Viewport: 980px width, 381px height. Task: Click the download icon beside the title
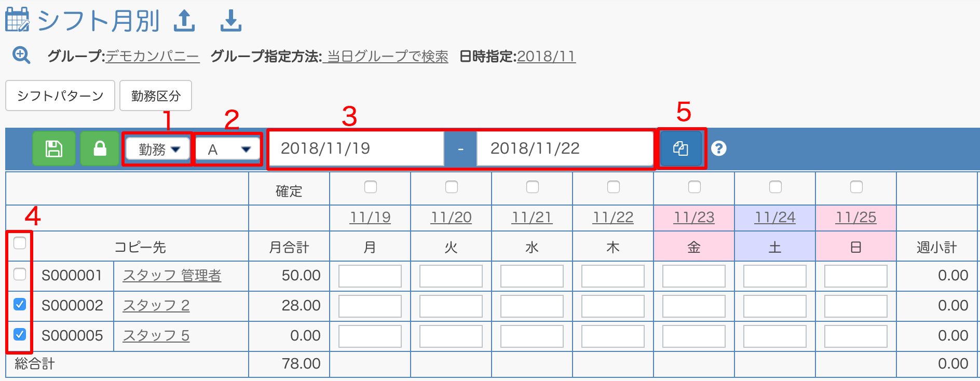[x=230, y=20]
